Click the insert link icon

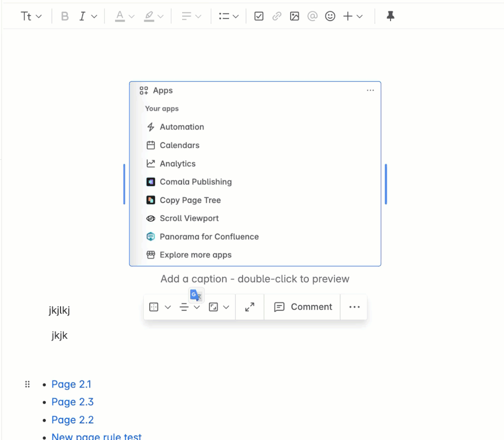click(x=277, y=16)
